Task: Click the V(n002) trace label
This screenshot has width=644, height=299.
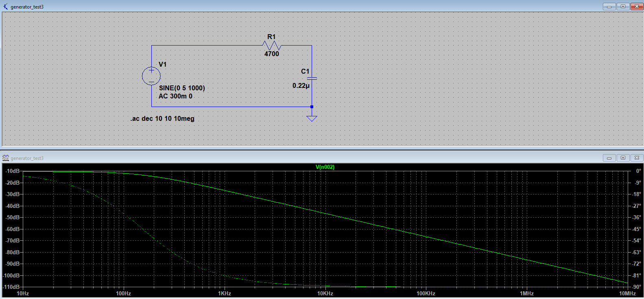Action: point(325,167)
